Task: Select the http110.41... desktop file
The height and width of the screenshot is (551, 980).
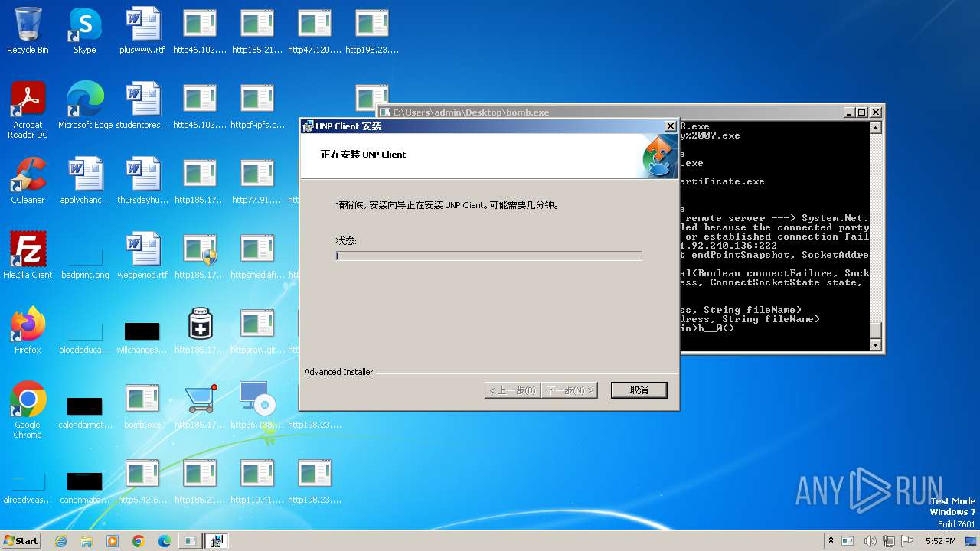Action: [x=257, y=481]
